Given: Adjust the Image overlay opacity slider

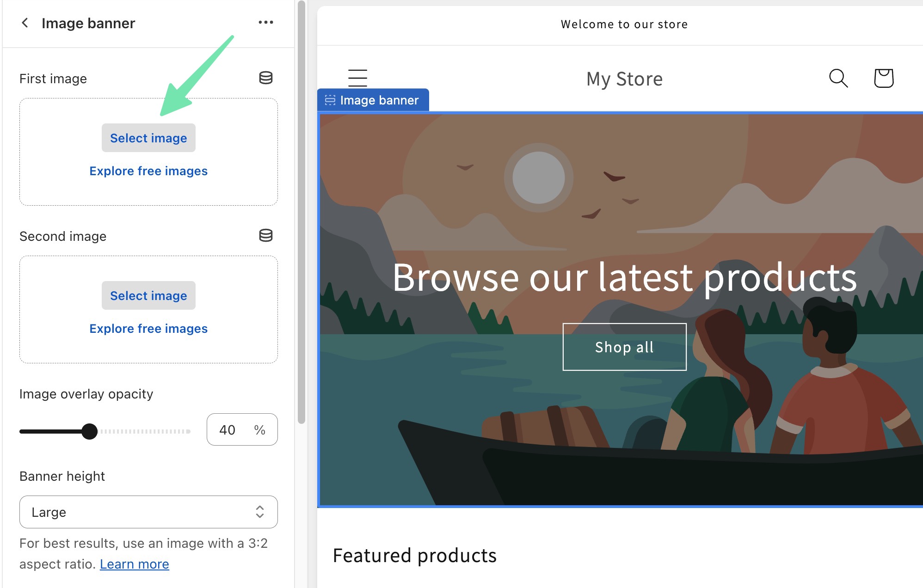Looking at the screenshot, I should (90, 431).
